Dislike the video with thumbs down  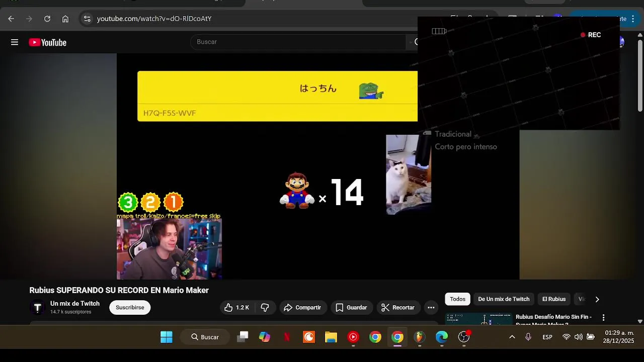[265, 307]
